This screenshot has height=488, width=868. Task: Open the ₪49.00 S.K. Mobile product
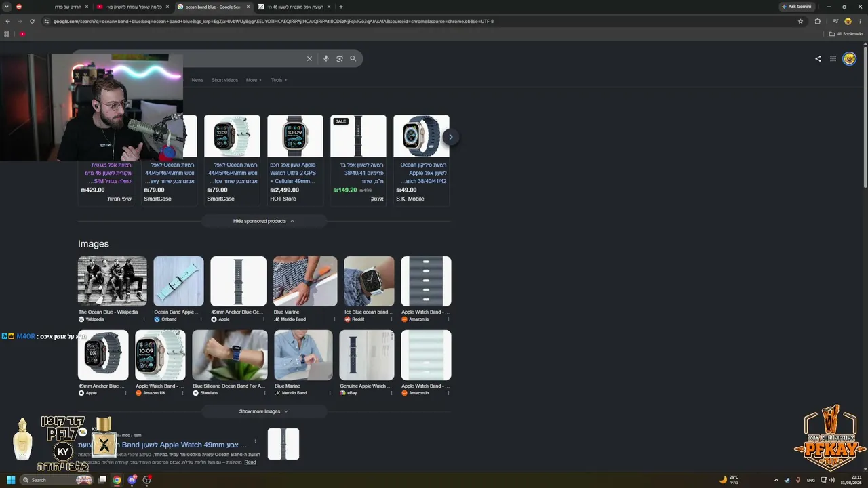pos(421,159)
